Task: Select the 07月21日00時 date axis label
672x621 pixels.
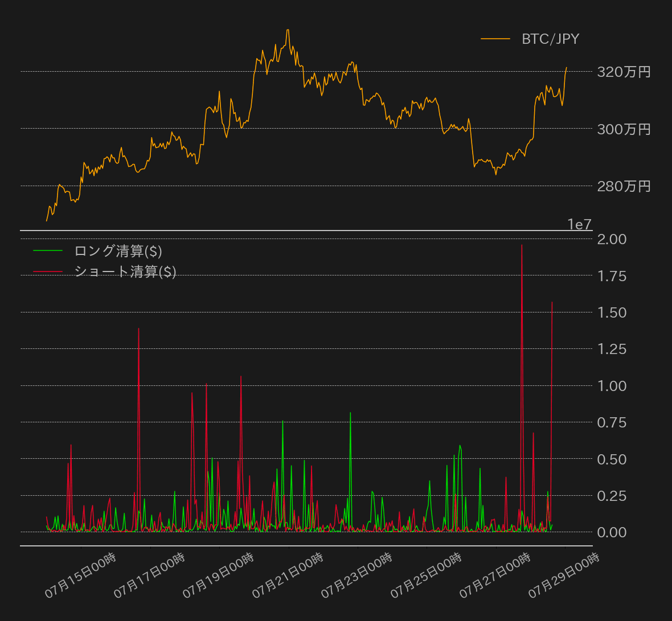Action: tap(288, 575)
